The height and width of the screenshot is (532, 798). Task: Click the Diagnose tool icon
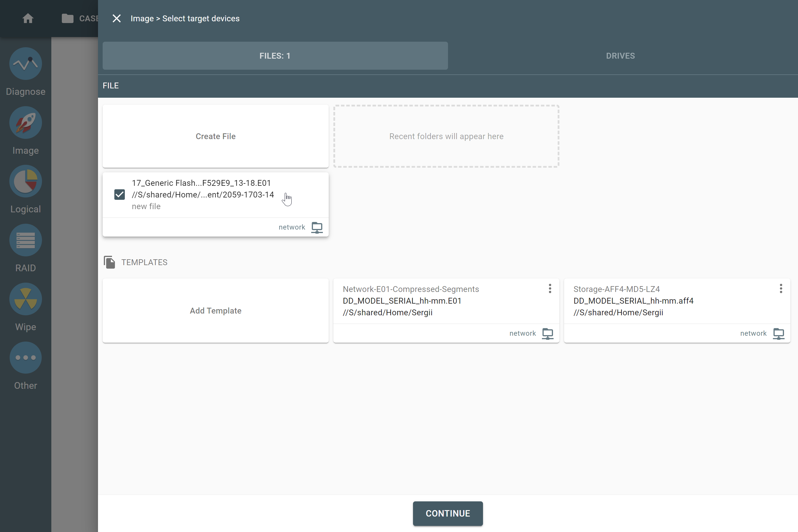26,64
